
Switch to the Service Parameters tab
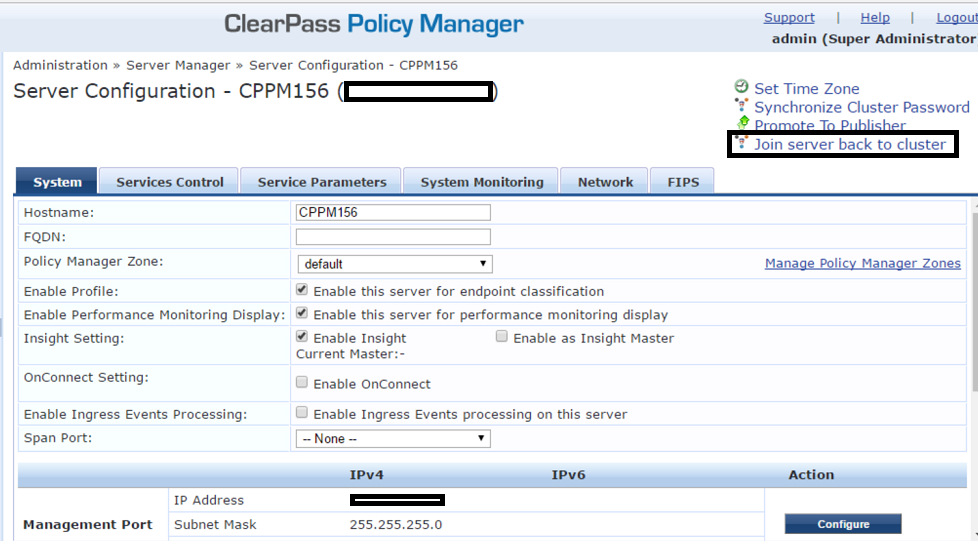click(322, 182)
